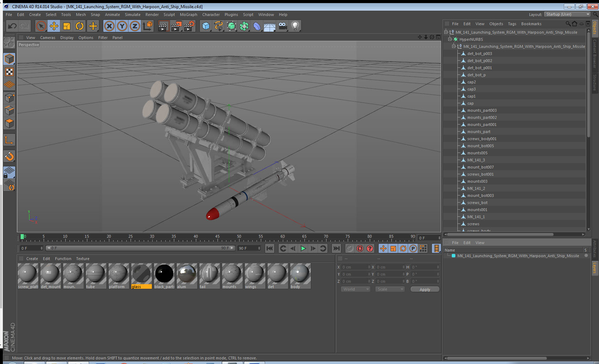Open the array modeling objects

244,26
